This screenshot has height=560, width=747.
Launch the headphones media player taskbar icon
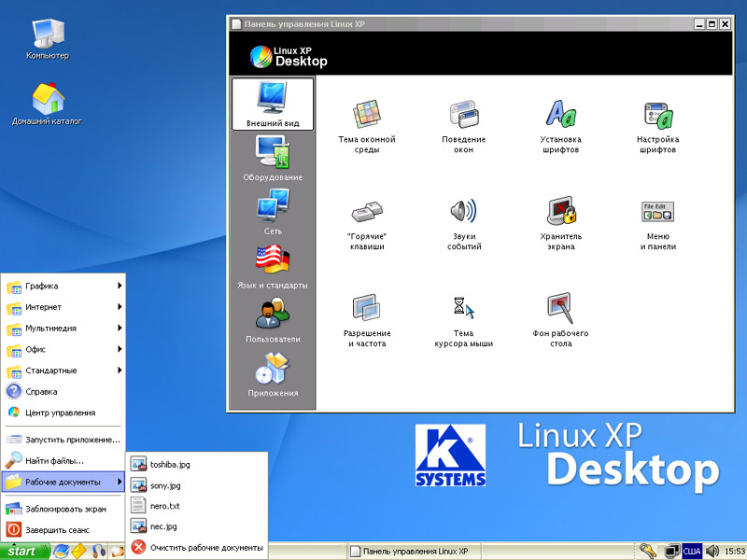coord(99,551)
